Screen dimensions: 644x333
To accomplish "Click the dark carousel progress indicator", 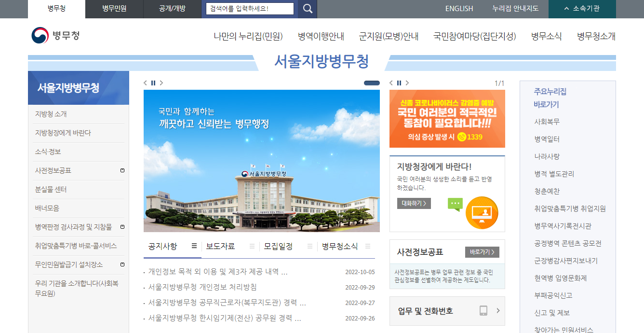I will (x=371, y=83).
